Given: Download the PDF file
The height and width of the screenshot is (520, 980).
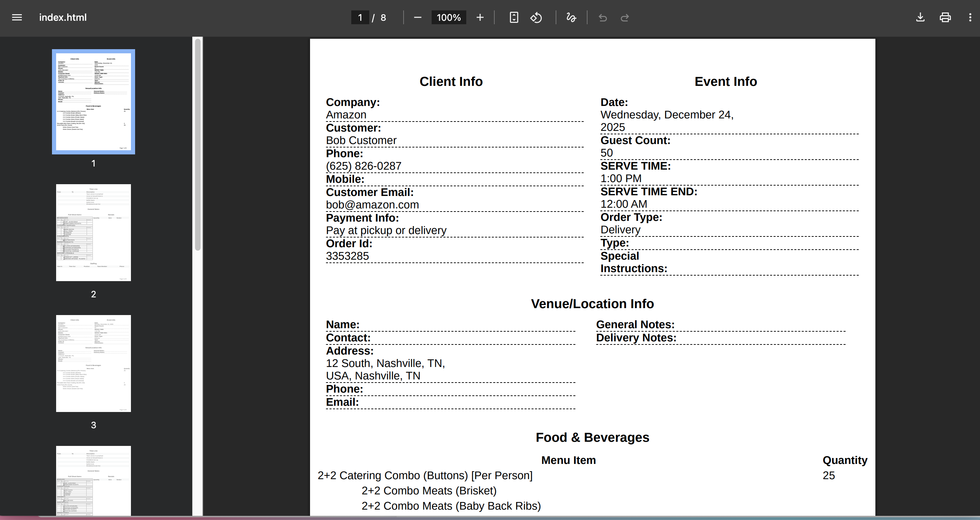Looking at the screenshot, I should click(x=920, y=18).
